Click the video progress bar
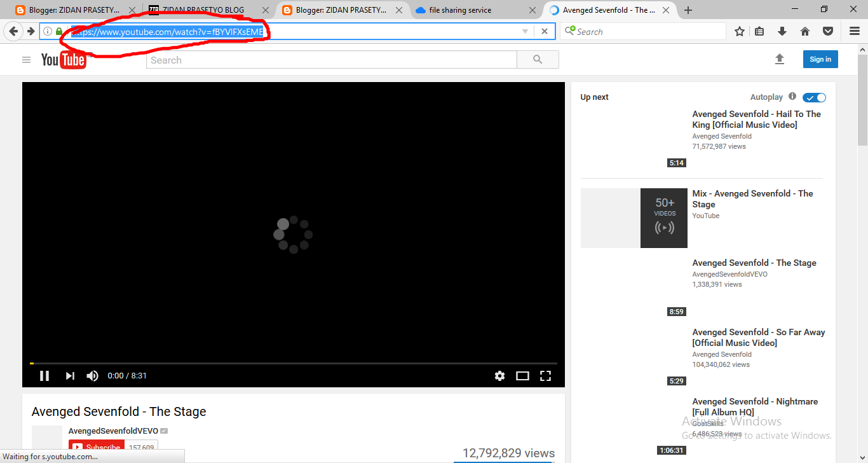Screen dimensions: 868x463 click(x=294, y=363)
